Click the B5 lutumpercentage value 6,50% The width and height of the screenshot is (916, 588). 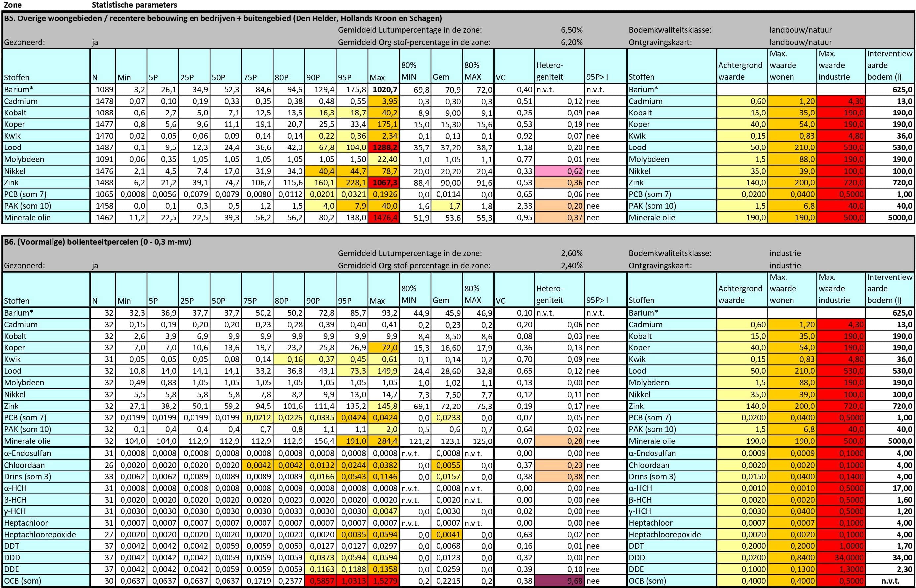tap(572, 30)
